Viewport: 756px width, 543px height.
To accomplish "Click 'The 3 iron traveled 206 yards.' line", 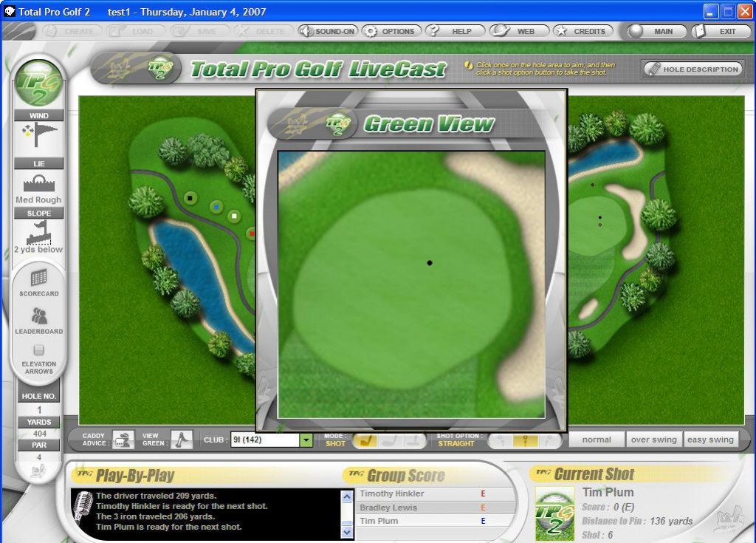I will pos(155,516).
